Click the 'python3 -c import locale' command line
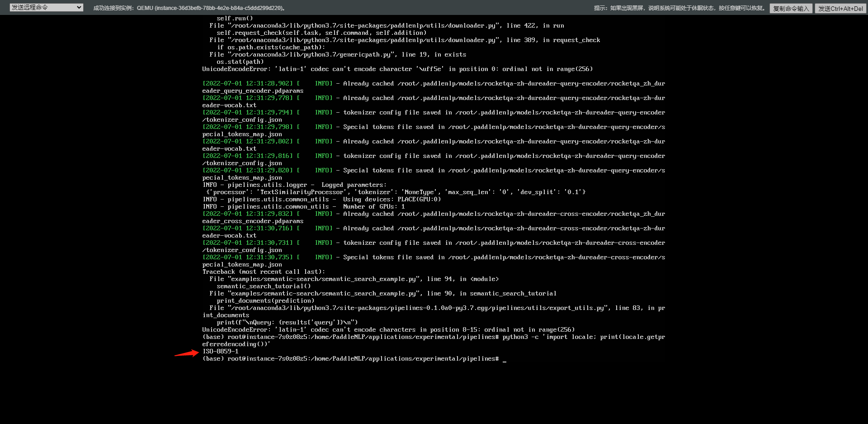 (x=434, y=341)
